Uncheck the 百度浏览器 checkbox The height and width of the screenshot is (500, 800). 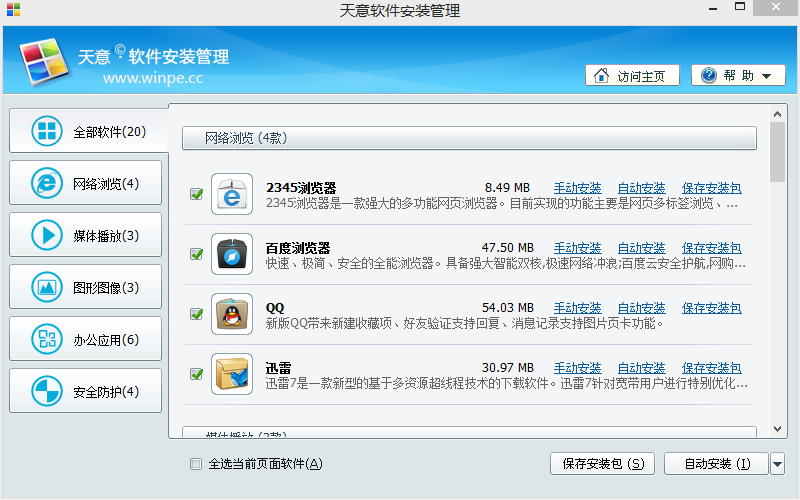(x=196, y=254)
